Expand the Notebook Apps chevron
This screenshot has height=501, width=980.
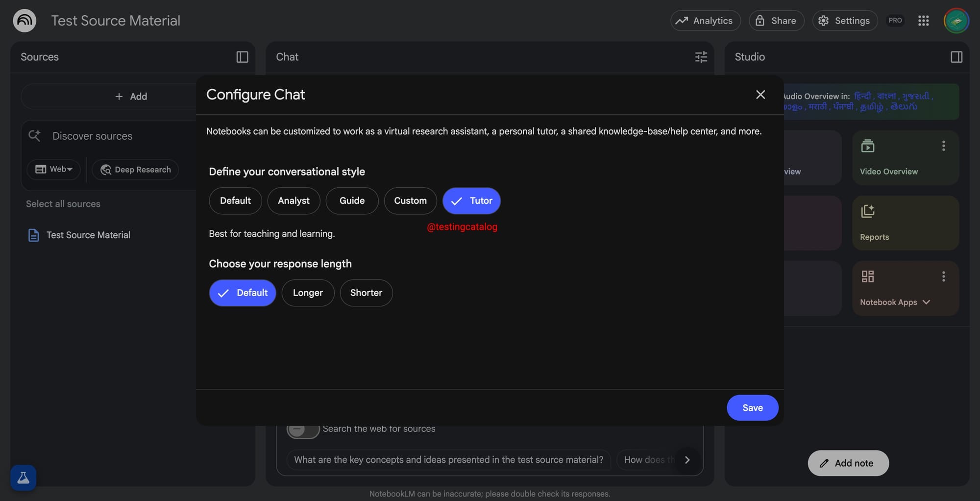click(x=926, y=302)
